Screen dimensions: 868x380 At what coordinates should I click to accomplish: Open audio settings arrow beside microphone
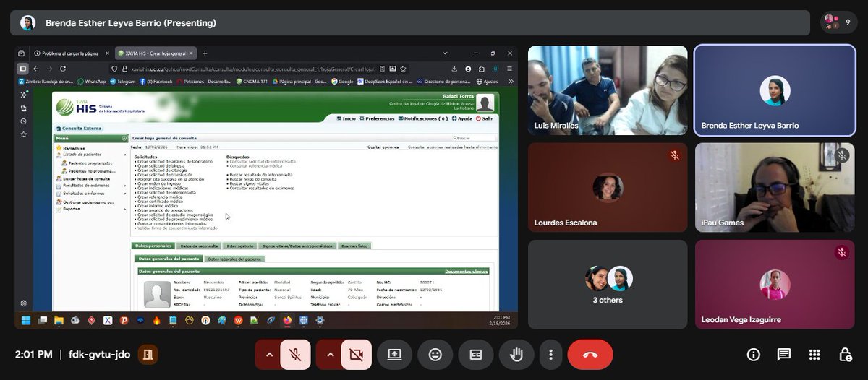[x=269, y=355]
